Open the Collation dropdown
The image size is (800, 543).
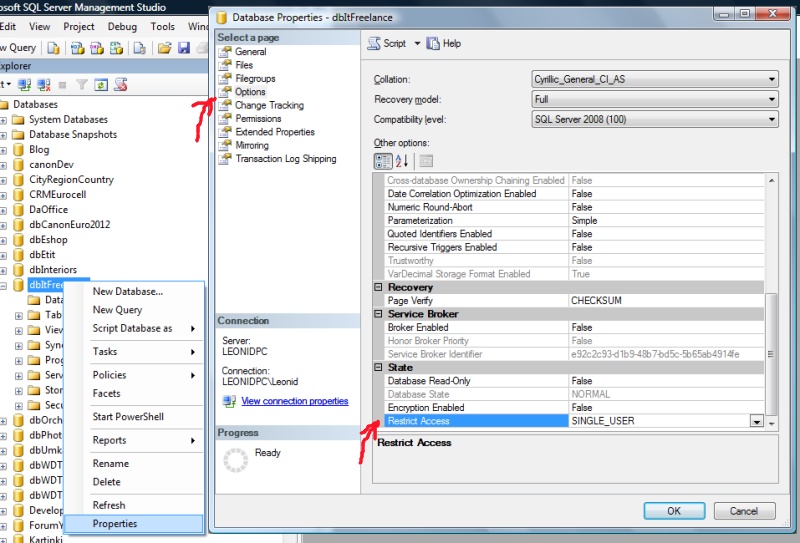(x=655, y=79)
